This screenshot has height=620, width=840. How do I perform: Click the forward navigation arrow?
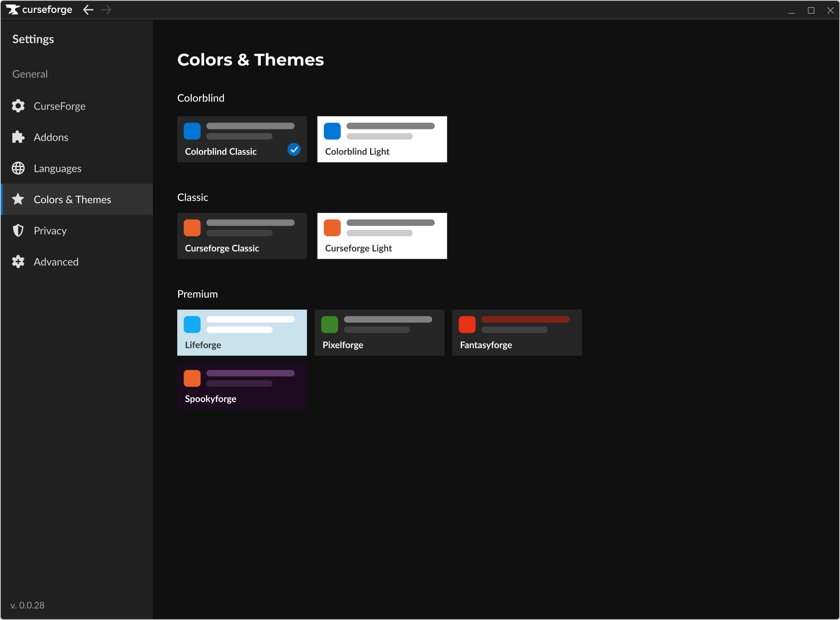(x=106, y=10)
